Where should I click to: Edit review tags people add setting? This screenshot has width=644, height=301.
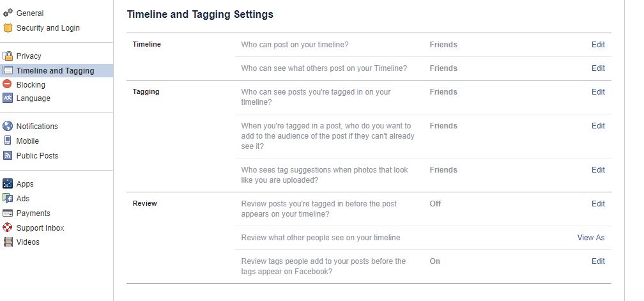[x=598, y=261]
